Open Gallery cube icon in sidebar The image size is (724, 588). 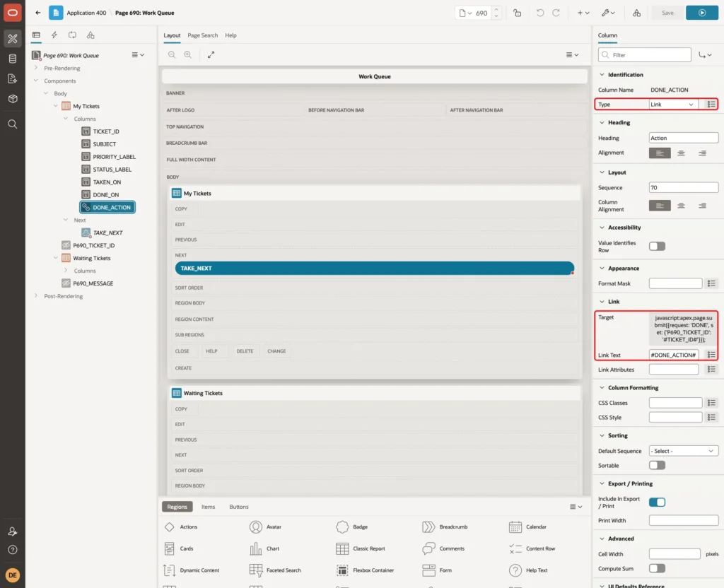(13, 99)
